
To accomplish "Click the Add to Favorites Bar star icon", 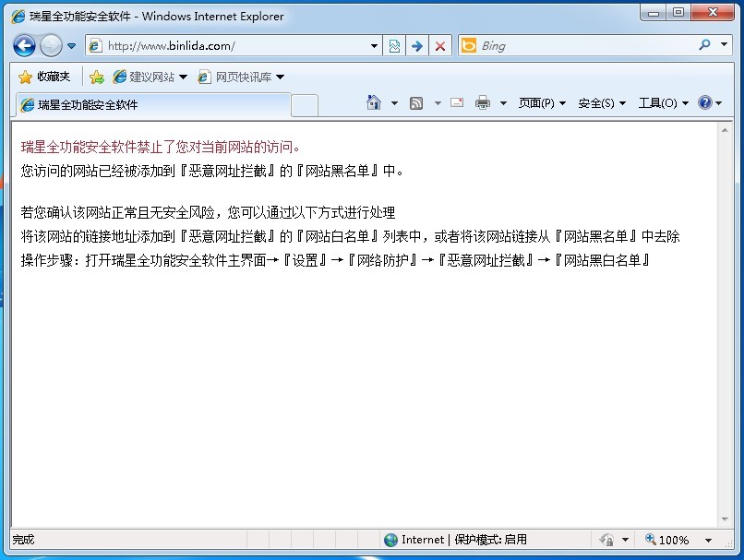I will 97,77.
